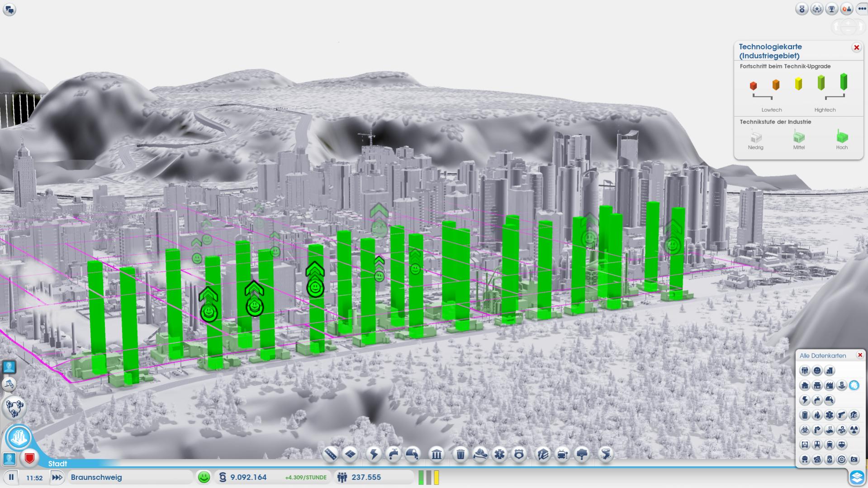The image size is (868, 488).
Task: Open the options menu with three dots
Action: pos(862,9)
